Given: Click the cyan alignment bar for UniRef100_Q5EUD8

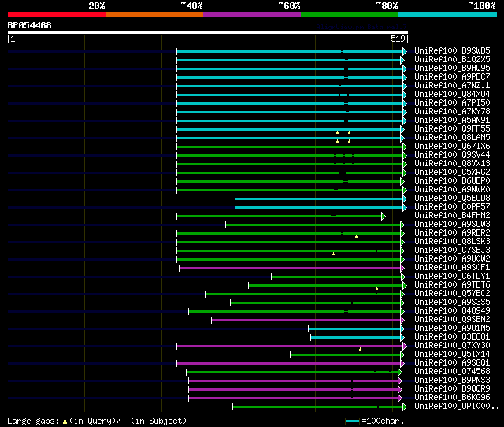Looking at the screenshot, I should (x=319, y=199).
